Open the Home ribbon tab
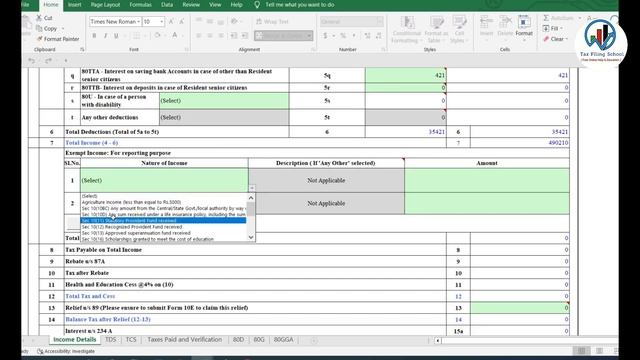 (x=51, y=5)
